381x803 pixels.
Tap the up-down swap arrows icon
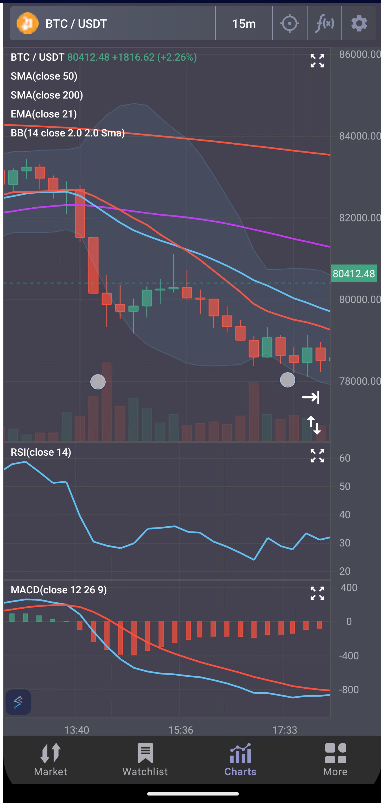click(313, 425)
